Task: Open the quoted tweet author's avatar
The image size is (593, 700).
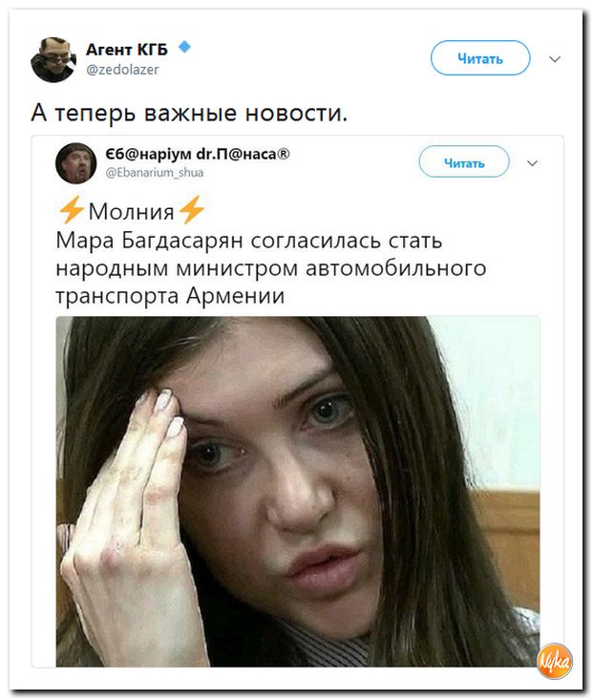Action: (x=75, y=163)
